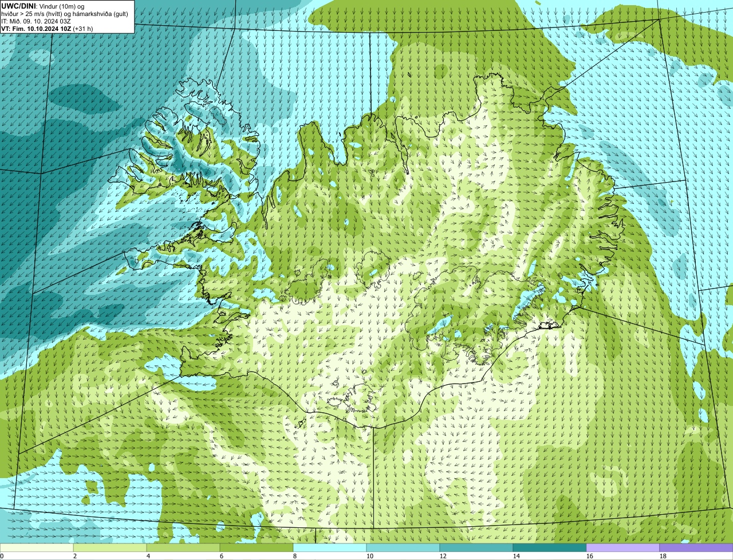Click the 0–2 m/s pale yellow legend swatch
Image resolution: width=733 pixels, height=560 pixels.
[37, 548]
